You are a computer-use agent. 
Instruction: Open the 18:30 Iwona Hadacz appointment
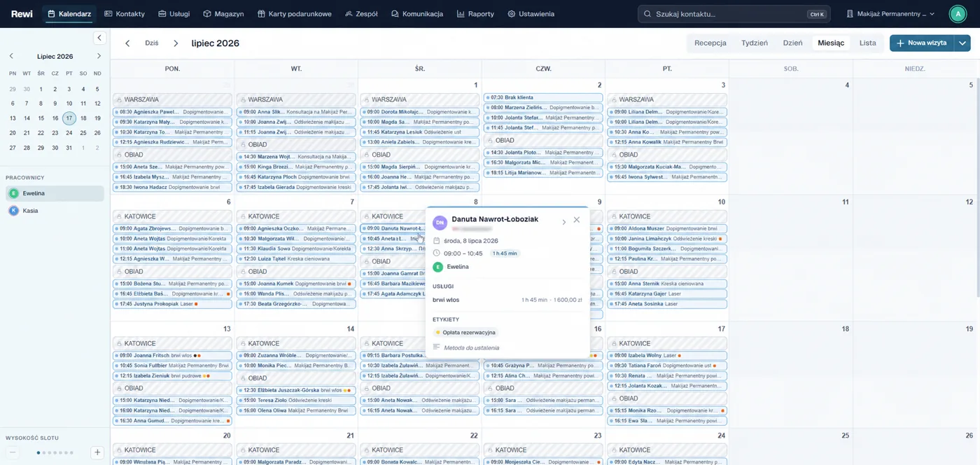tap(172, 188)
